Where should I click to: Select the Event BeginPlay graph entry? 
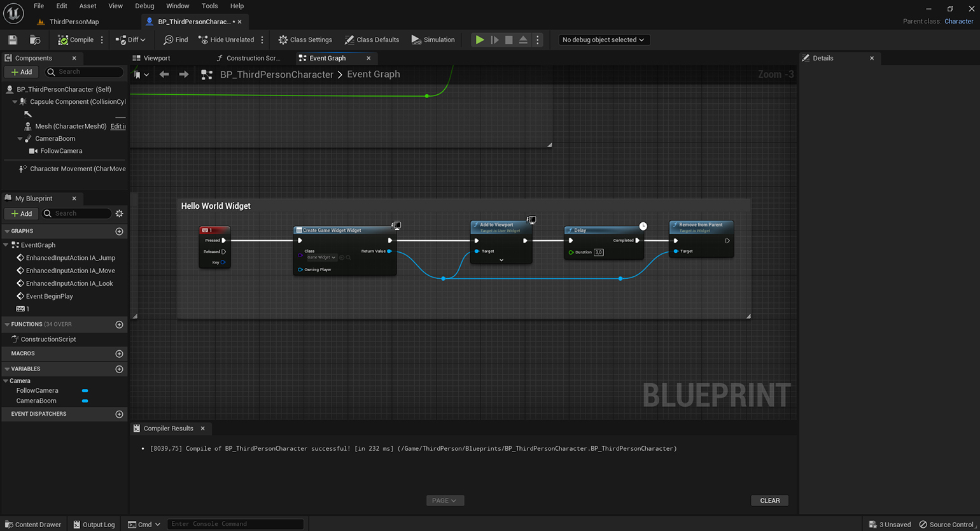click(49, 296)
